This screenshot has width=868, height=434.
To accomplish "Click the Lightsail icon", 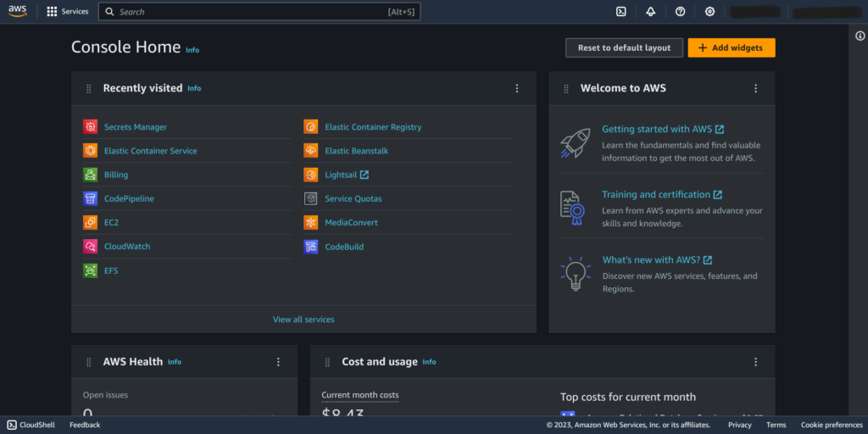I will [311, 175].
